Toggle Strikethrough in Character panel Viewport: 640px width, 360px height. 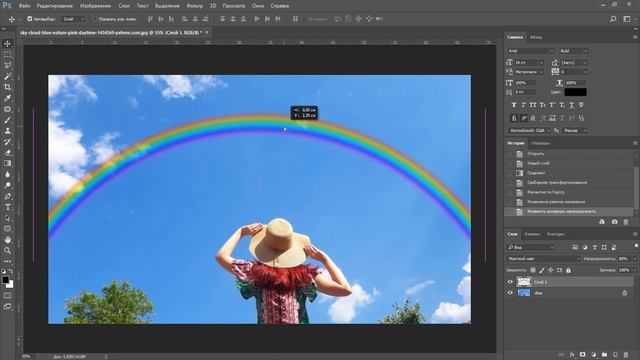[x=581, y=105]
